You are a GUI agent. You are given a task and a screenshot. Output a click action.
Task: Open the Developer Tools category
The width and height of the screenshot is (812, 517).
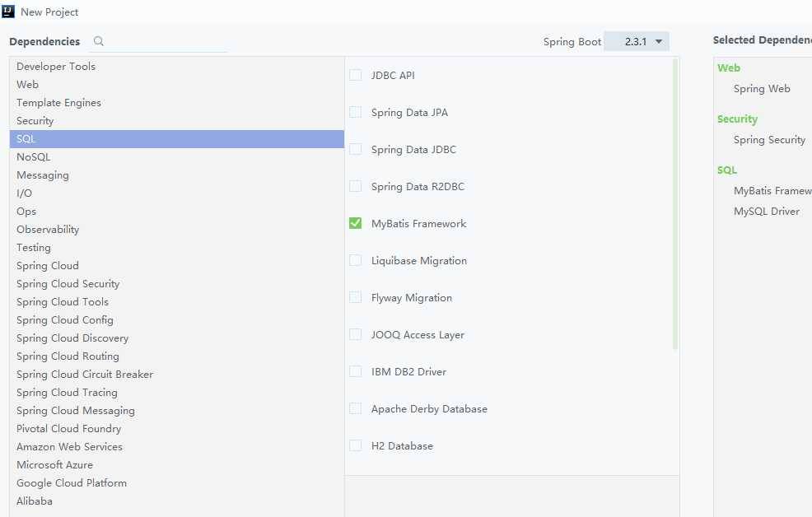tap(56, 66)
